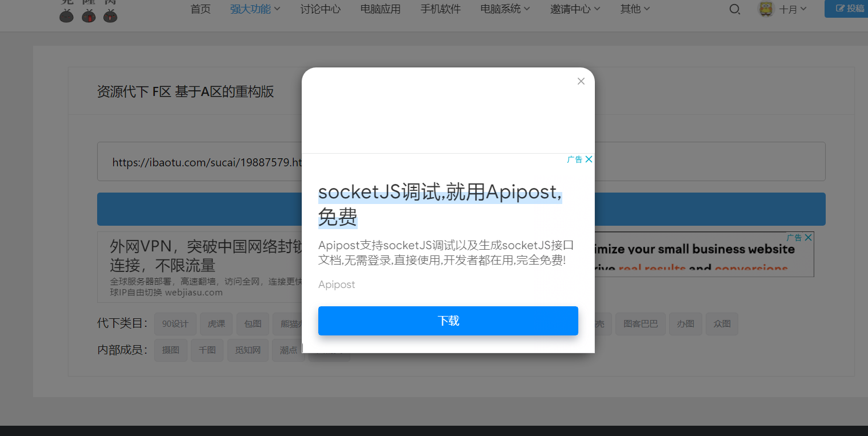Select the 90设计 category tag
868x436 pixels.
coord(175,324)
